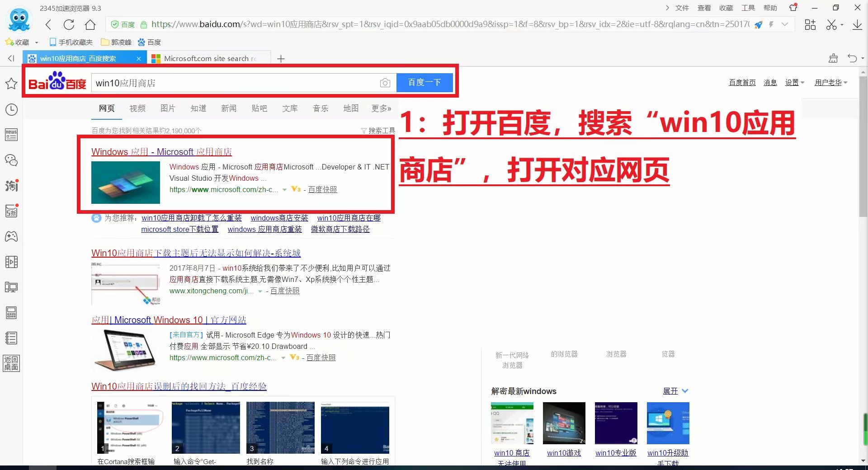Screen dimensions: 868x470
Task: Open the 用户老华 account dropdown
Action: pyautogui.click(x=831, y=83)
